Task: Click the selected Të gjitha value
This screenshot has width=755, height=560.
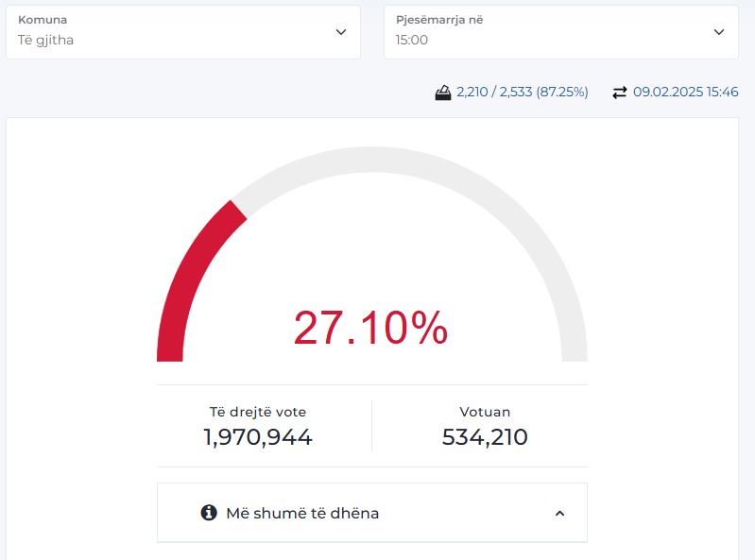Action: click(x=46, y=41)
